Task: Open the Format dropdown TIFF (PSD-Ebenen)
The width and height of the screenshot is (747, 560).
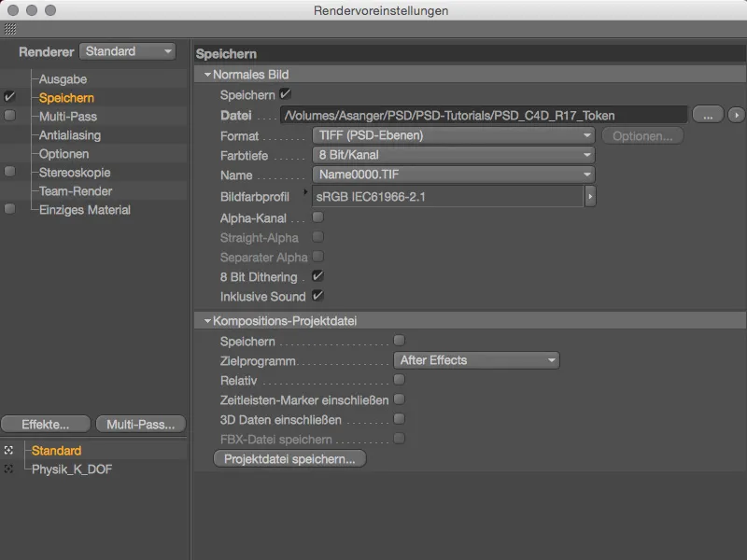Action: 454,135
